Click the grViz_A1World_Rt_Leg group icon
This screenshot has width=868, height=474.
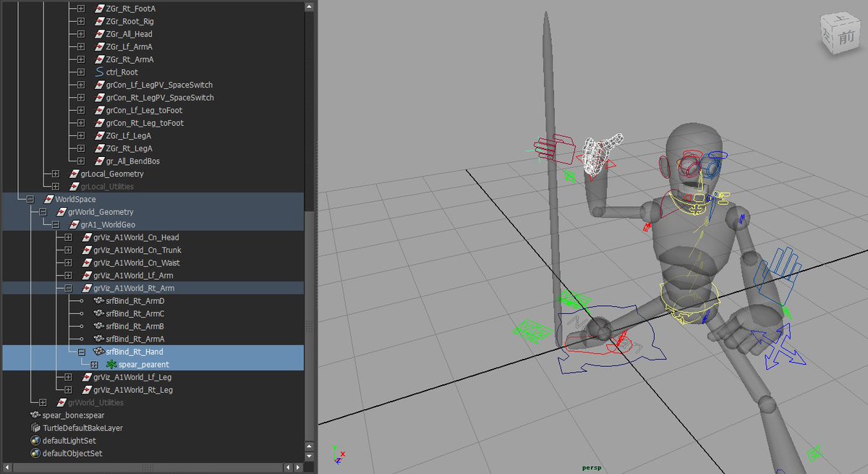86,390
